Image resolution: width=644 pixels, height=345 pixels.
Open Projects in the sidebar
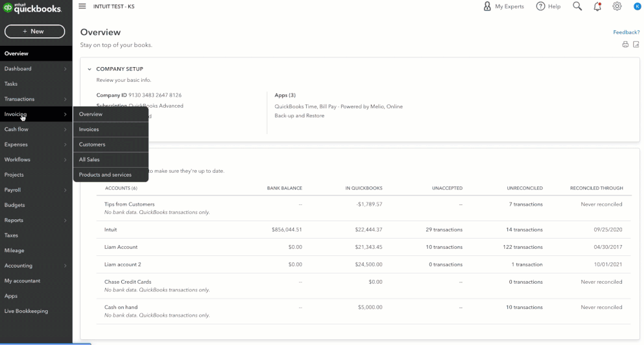pyautogui.click(x=36, y=175)
